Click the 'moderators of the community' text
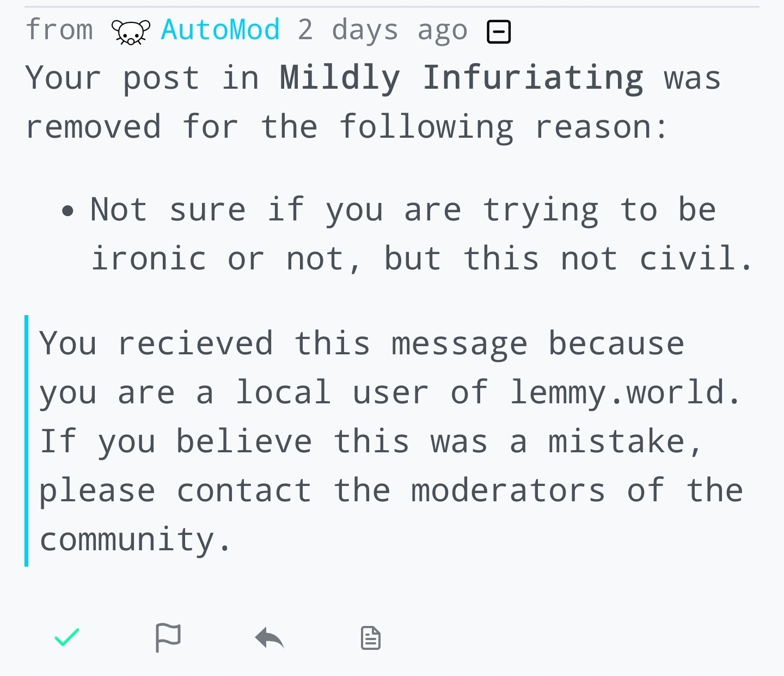The height and width of the screenshot is (676, 784). pyautogui.click(x=391, y=515)
